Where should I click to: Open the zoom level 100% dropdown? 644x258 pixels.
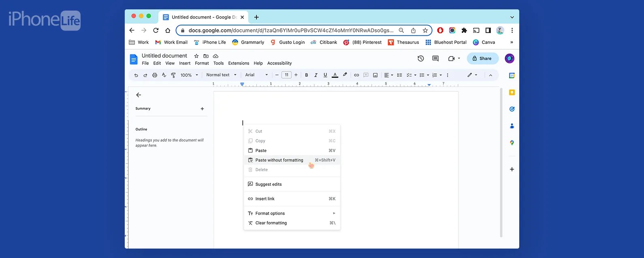[x=189, y=75]
